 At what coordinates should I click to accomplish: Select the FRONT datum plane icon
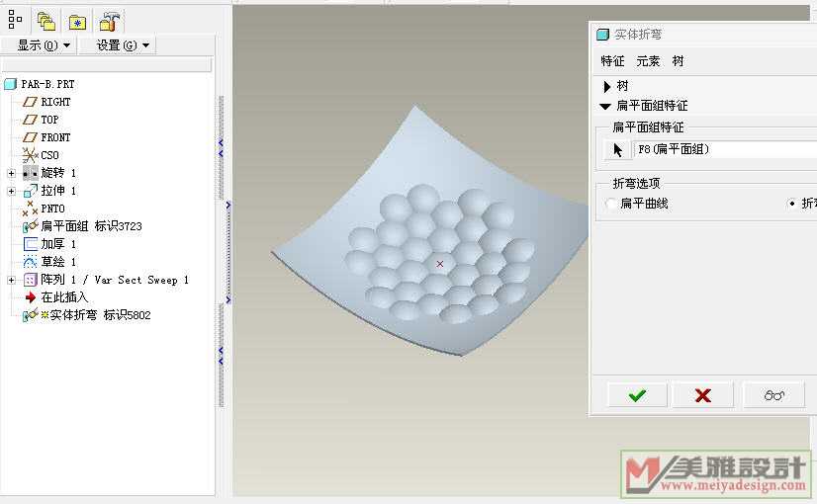click(30, 137)
